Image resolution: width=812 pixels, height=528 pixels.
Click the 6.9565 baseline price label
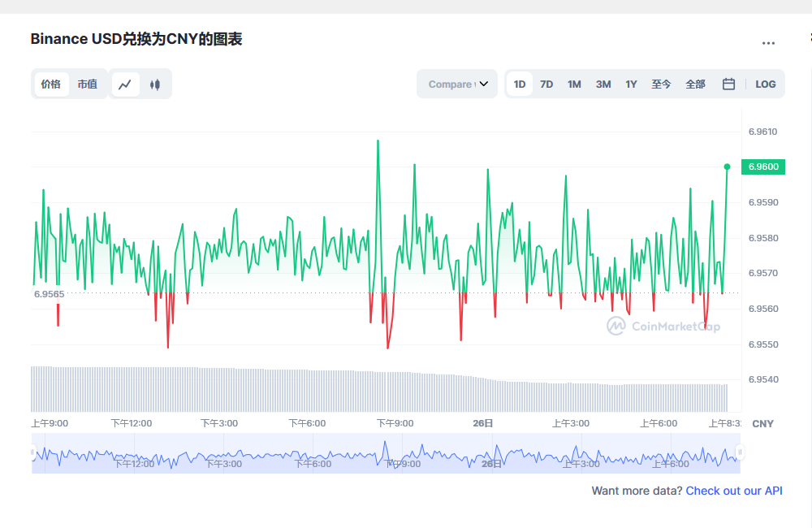(50, 294)
